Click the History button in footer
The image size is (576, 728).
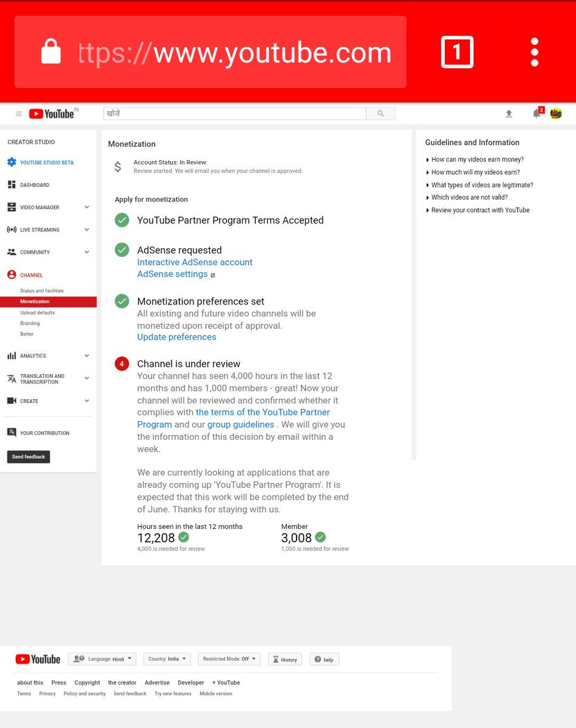[x=285, y=659]
